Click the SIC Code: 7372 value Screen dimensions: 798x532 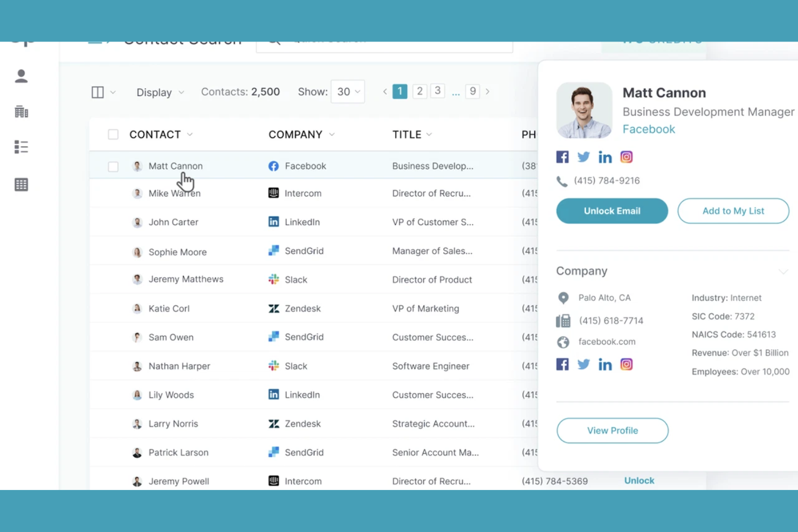coord(723,316)
